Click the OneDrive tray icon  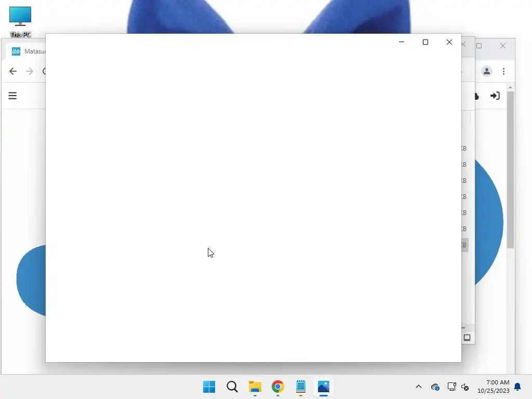pyautogui.click(x=435, y=387)
